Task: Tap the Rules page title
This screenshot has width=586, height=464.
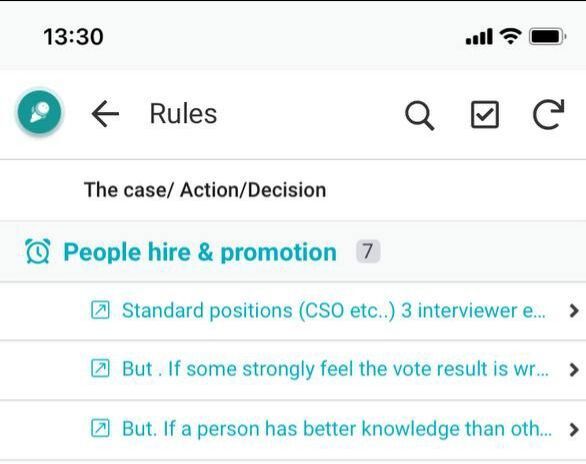Action: pyautogui.click(x=183, y=114)
